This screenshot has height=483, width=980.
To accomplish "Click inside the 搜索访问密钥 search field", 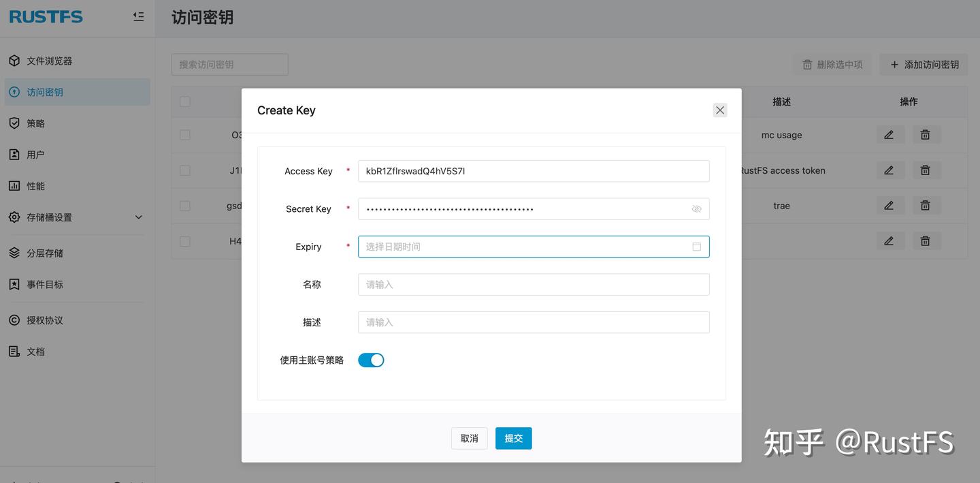I will (229, 64).
